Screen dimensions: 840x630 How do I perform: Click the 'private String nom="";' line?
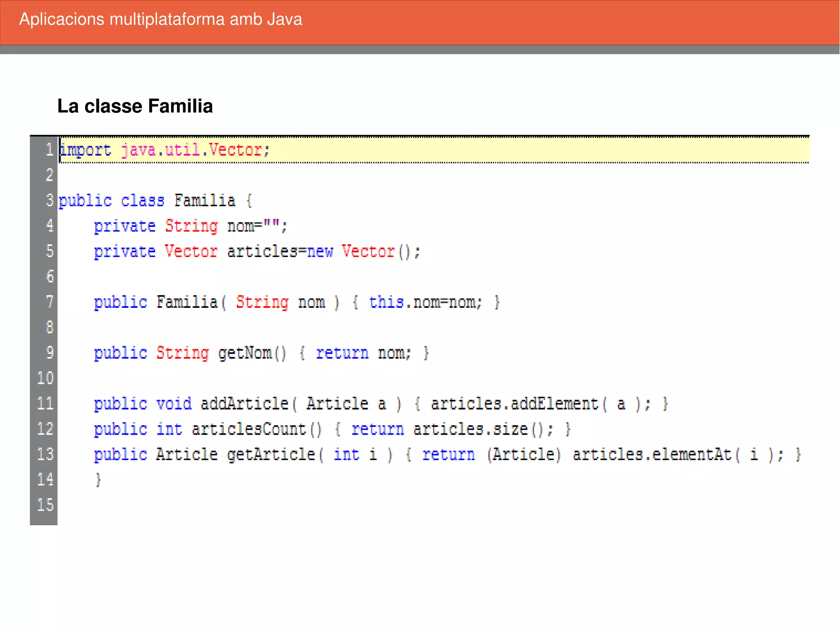point(191,226)
